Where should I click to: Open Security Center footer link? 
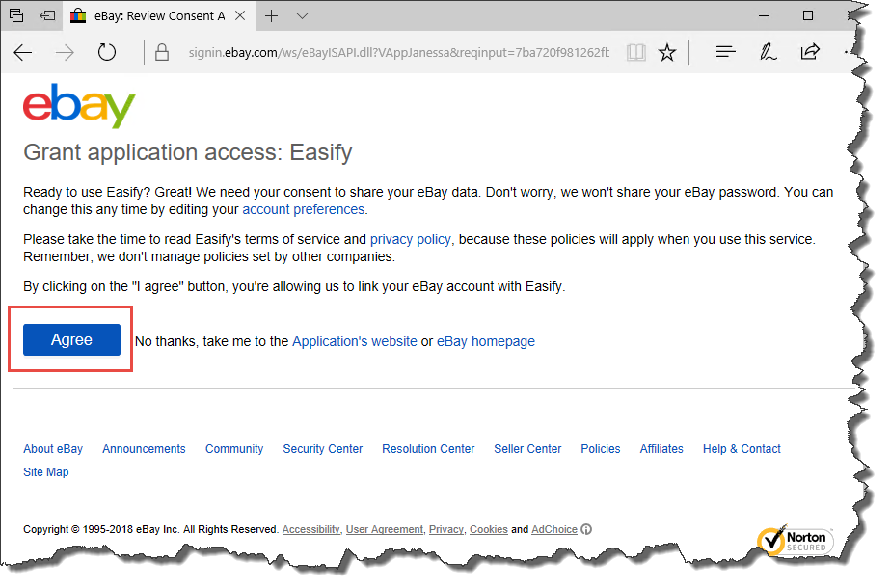pos(322,449)
